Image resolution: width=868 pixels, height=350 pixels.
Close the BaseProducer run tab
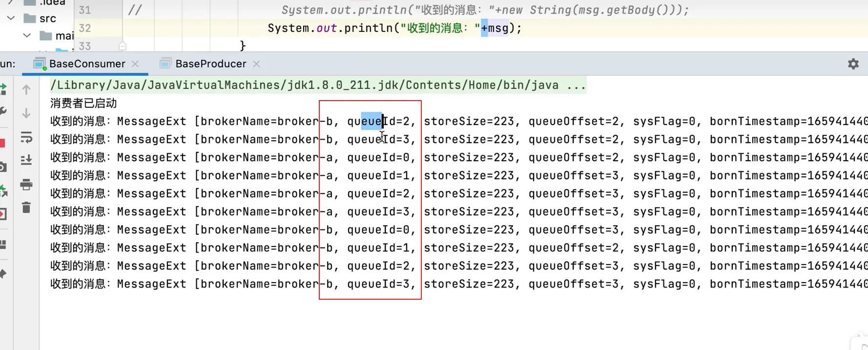pyautogui.click(x=257, y=64)
